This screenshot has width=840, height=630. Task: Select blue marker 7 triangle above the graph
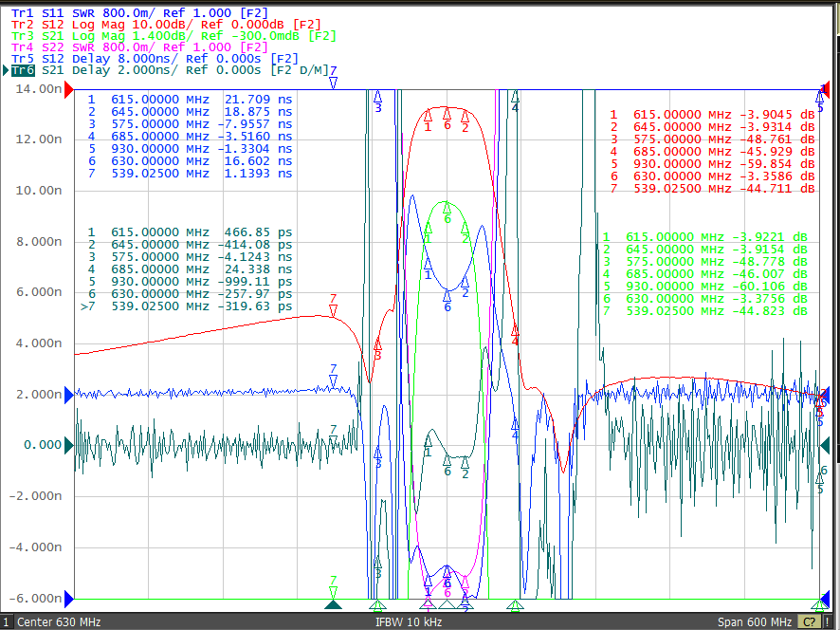333,83
